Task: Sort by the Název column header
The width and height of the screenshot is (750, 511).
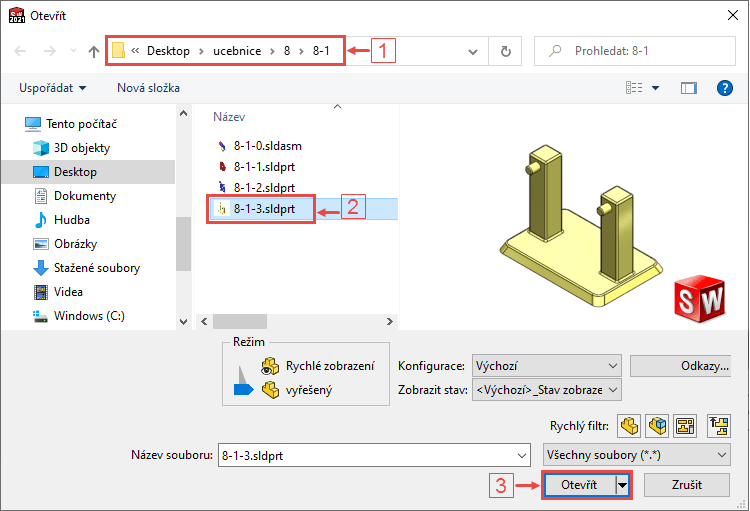Action: pyautogui.click(x=229, y=117)
